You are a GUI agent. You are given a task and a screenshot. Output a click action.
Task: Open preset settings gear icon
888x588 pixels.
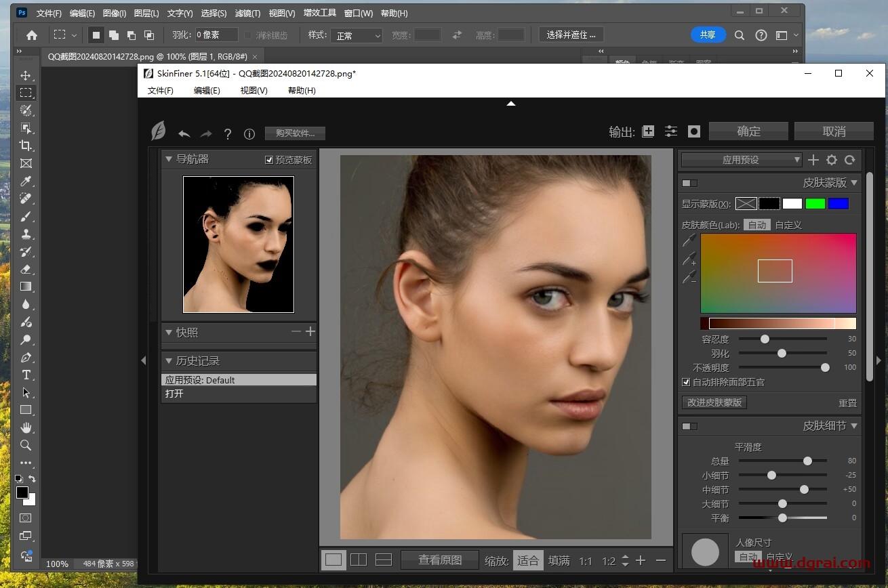point(832,160)
